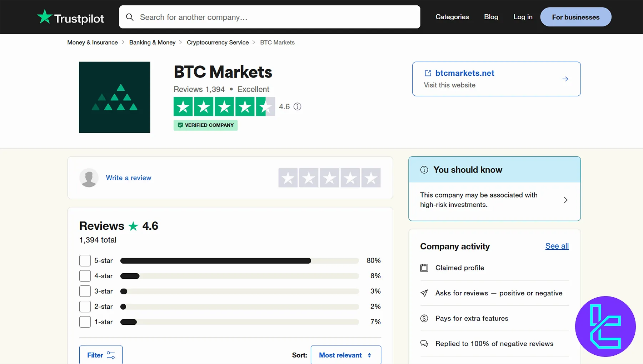Tick the 1-star filter checkbox
Screen dimensions: 643x364
click(x=85, y=322)
